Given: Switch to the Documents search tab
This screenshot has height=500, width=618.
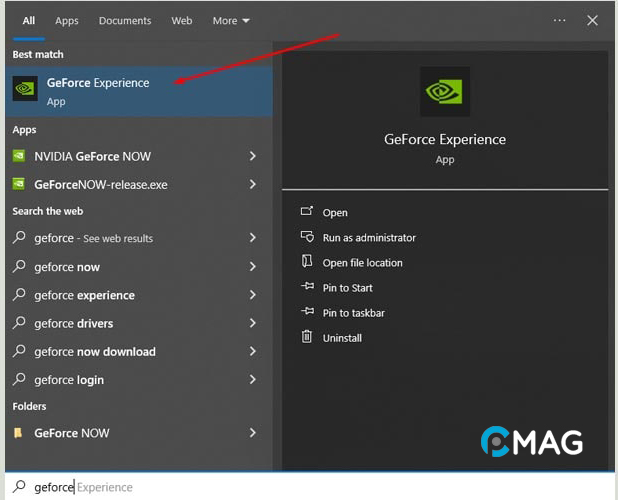Looking at the screenshot, I should pos(125,20).
